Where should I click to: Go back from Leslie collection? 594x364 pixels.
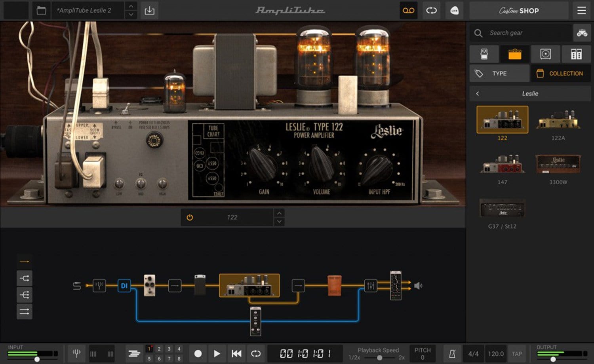[478, 94]
